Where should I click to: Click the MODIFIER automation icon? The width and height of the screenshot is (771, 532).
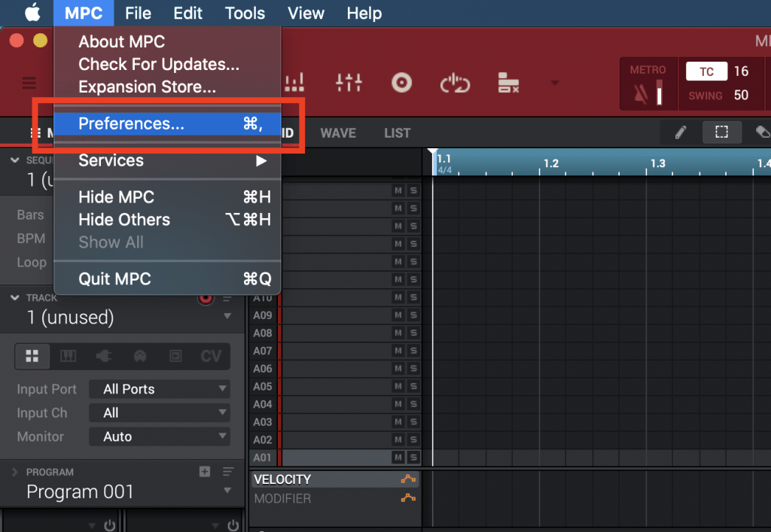[408, 498]
